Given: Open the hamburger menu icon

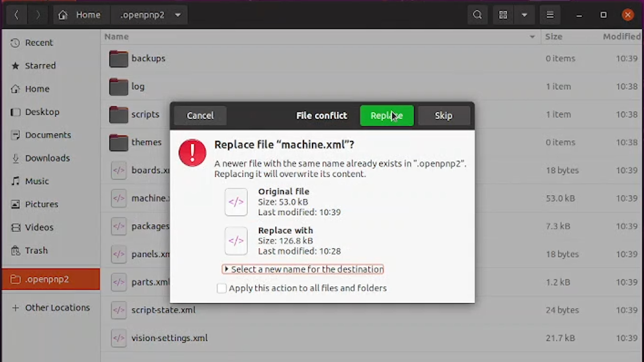Looking at the screenshot, I should (x=550, y=15).
